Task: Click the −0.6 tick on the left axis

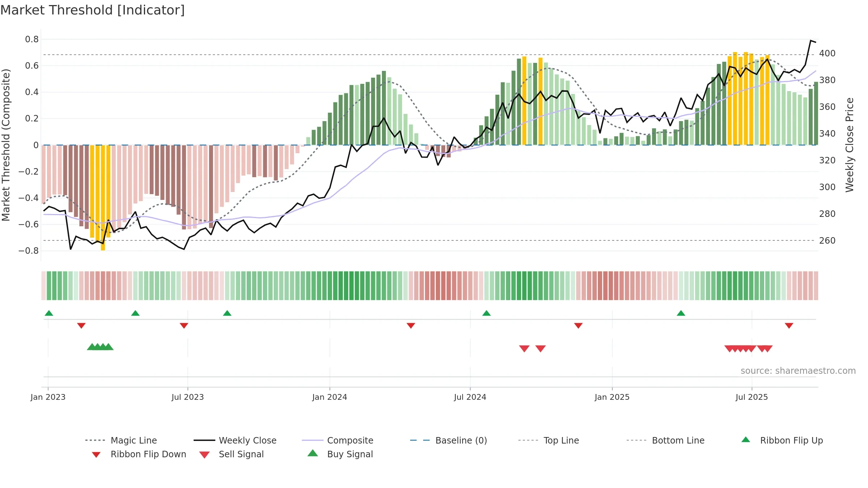Action: click(29, 224)
